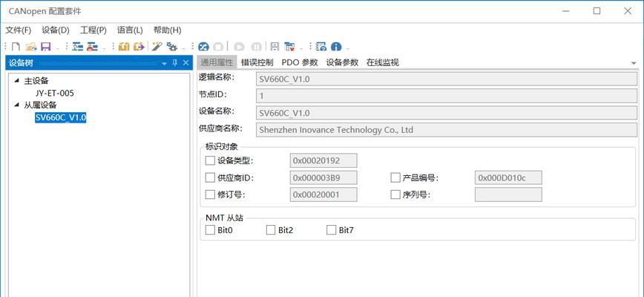
Task: Open the 文件(F) menu
Action: 19,30
